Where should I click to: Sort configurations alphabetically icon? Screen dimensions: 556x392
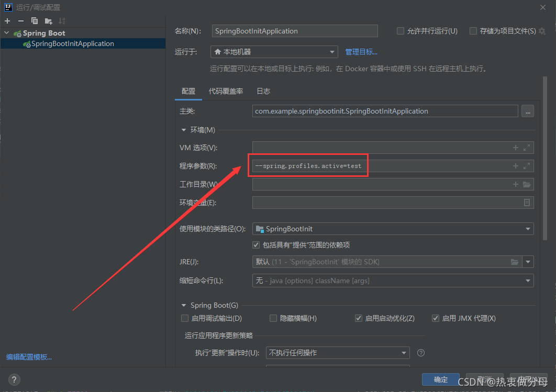[x=62, y=21]
